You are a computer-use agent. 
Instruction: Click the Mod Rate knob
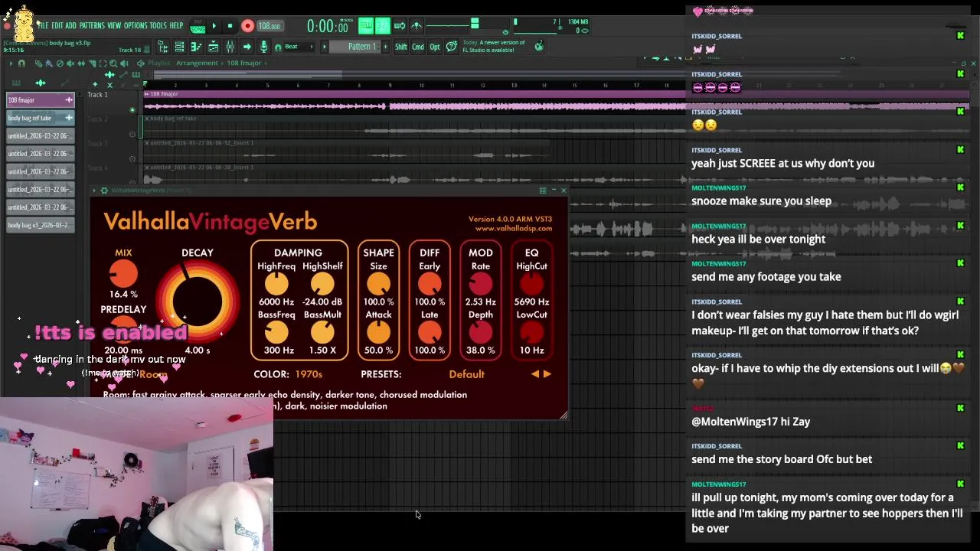(x=481, y=284)
